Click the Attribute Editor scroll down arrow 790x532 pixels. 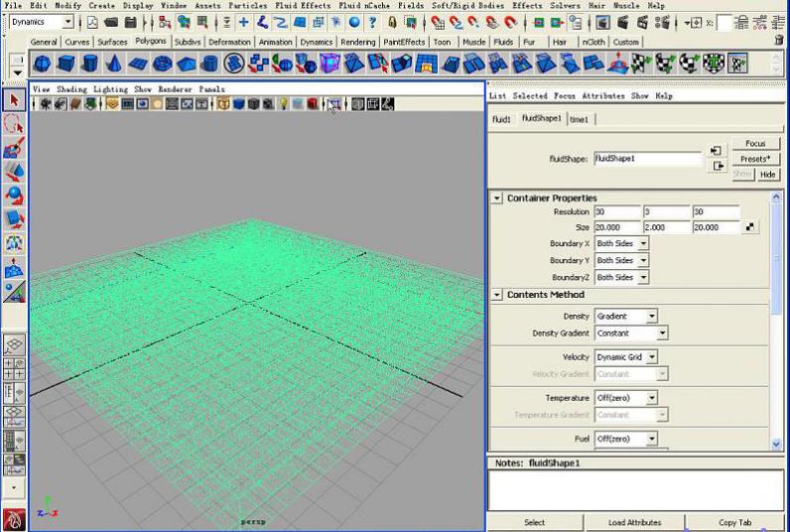pyautogui.click(x=776, y=444)
